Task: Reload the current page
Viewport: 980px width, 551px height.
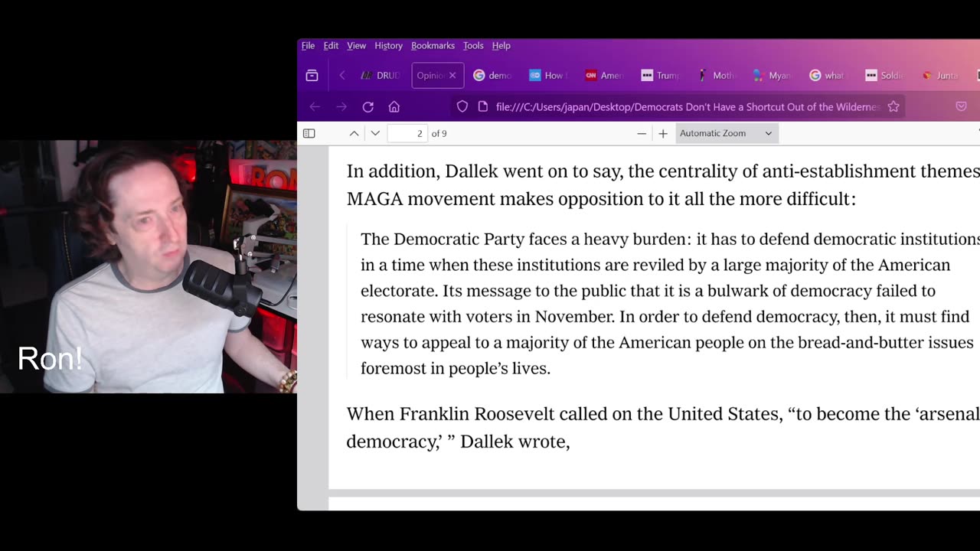Action: pyautogui.click(x=368, y=107)
